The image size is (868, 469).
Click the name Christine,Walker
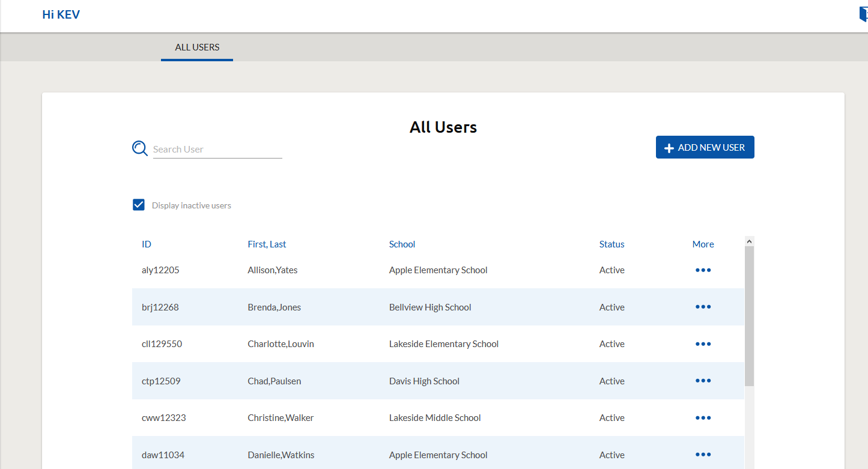(281, 418)
